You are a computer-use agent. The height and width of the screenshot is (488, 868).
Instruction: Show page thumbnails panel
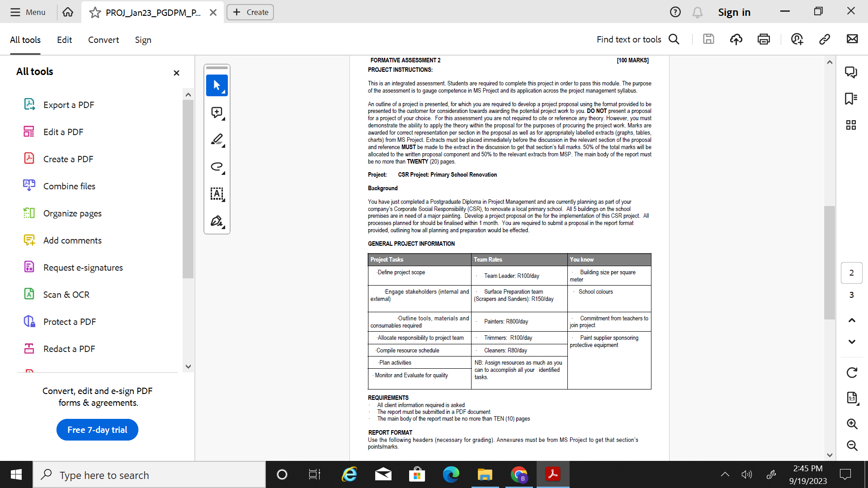(x=851, y=125)
